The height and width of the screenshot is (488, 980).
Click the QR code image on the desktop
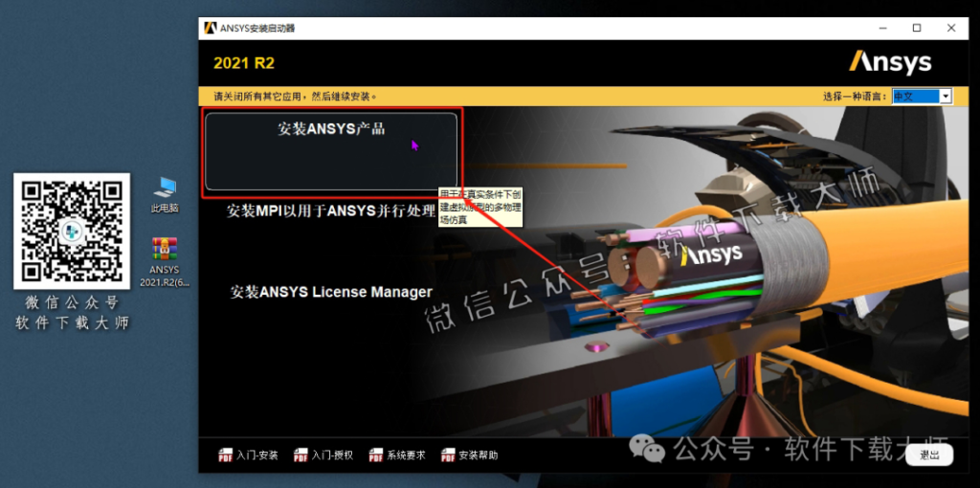point(72,231)
